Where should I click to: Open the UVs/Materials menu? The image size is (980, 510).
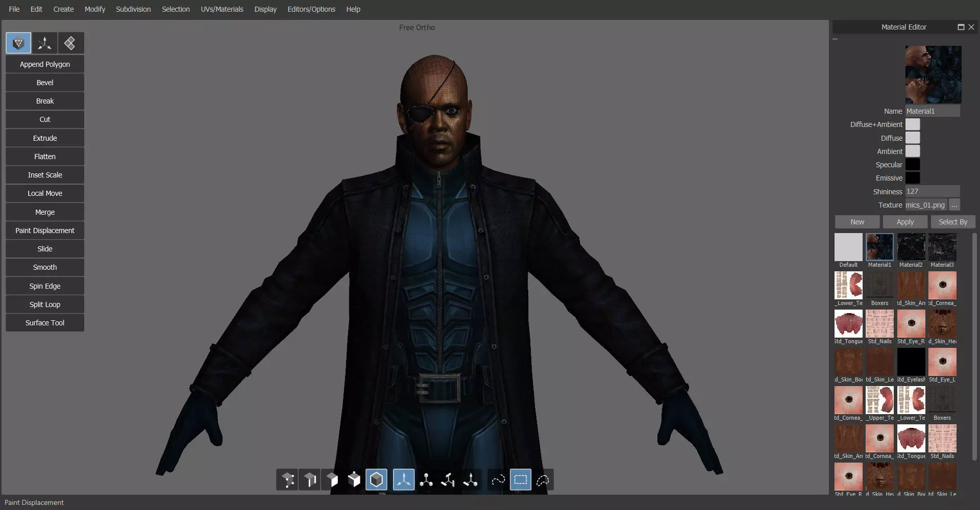[222, 9]
